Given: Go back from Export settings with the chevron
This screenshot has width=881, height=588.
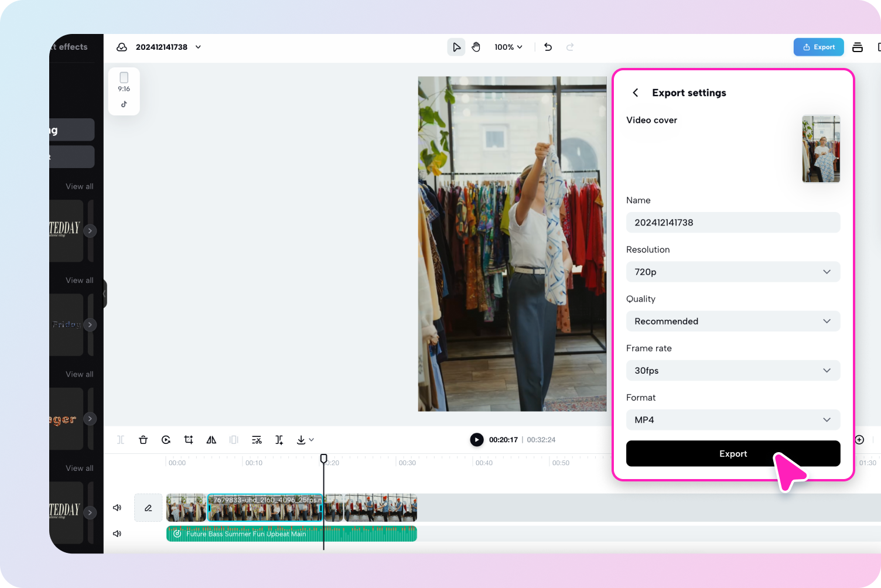Looking at the screenshot, I should 636,93.
